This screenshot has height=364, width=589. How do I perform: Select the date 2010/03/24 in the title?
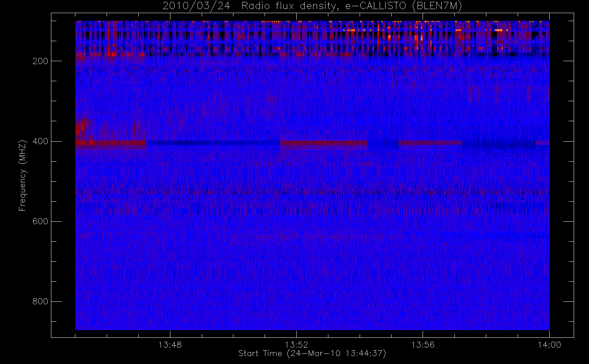196,6
